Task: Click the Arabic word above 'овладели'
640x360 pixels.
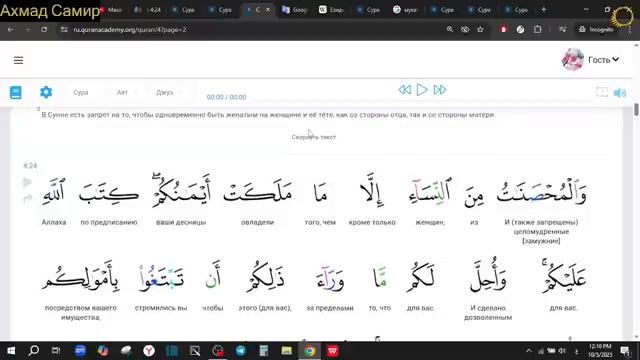Action: [x=258, y=192]
